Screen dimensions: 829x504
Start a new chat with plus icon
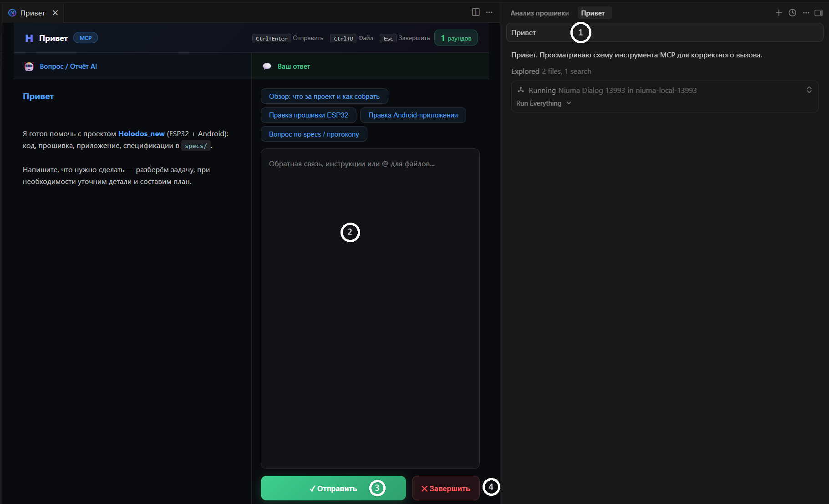[x=778, y=13]
